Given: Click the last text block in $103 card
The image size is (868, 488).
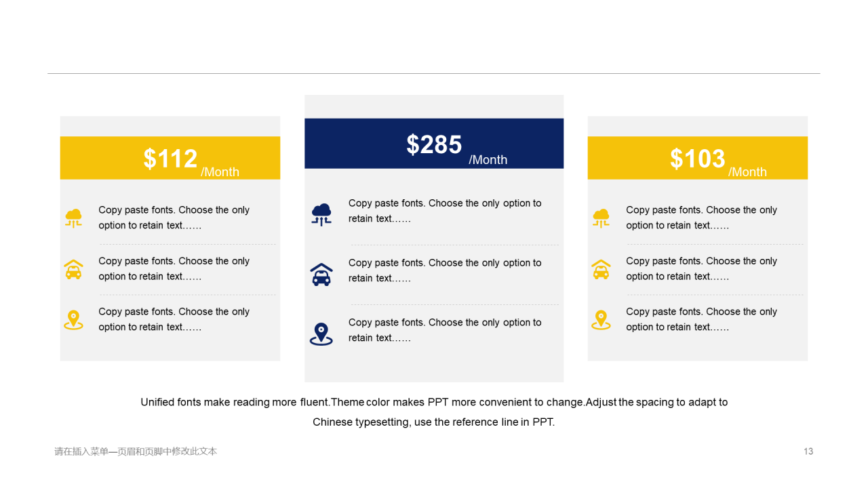Looking at the screenshot, I should point(701,319).
